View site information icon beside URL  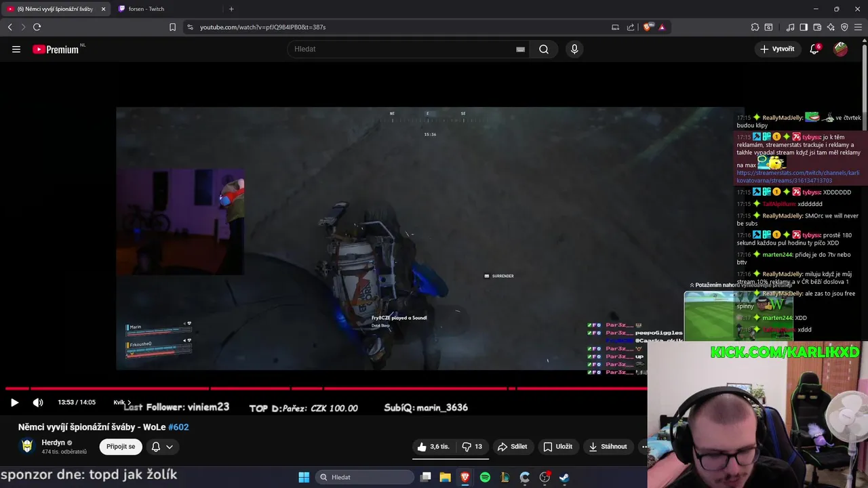click(x=190, y=27)
